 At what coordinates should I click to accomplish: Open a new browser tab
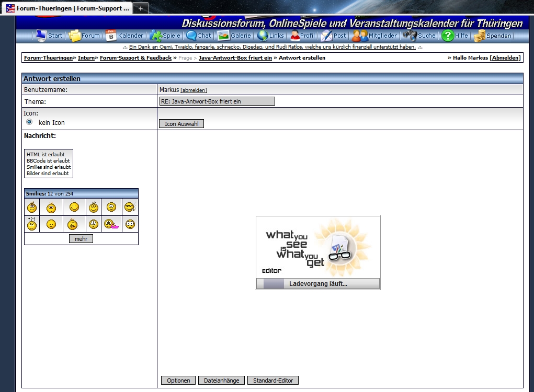[x=140, y=8]
